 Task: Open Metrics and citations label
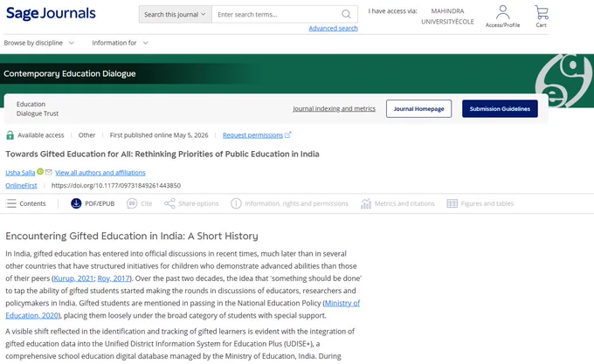(x=404, y=203)
